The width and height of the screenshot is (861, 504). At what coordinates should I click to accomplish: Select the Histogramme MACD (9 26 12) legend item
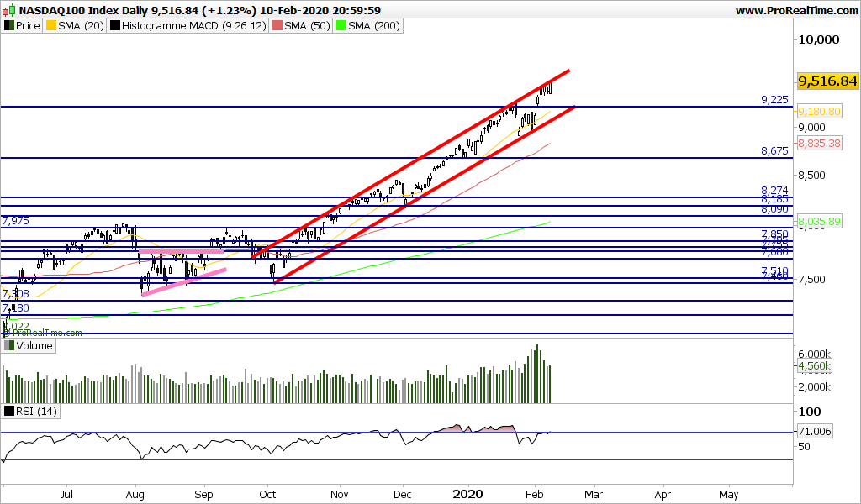pyautogui.click(x=188, y=26)
